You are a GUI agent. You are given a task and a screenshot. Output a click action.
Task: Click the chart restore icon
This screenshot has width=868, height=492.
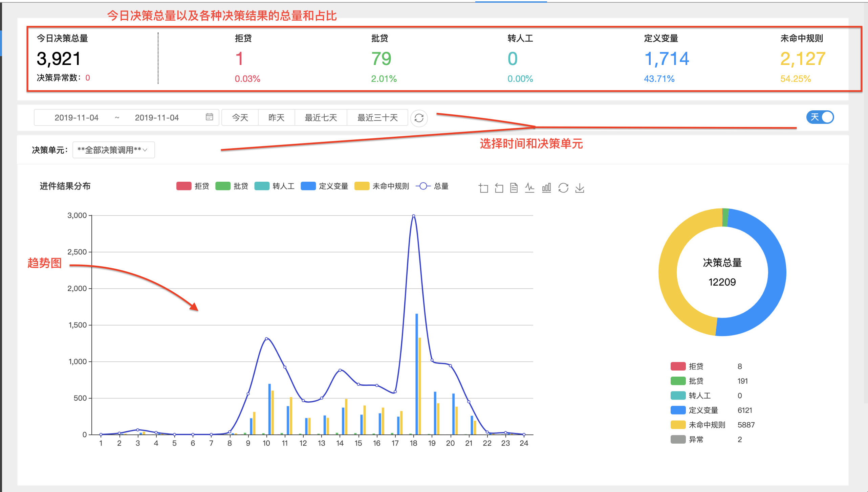point(563,188)
